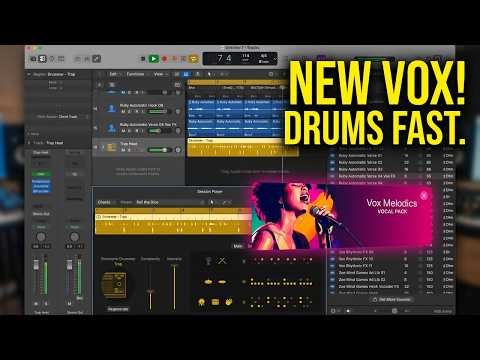
Task: Switch to the Main tab in the Session Player
Action: pyautogui.click(x=238, y=246)
